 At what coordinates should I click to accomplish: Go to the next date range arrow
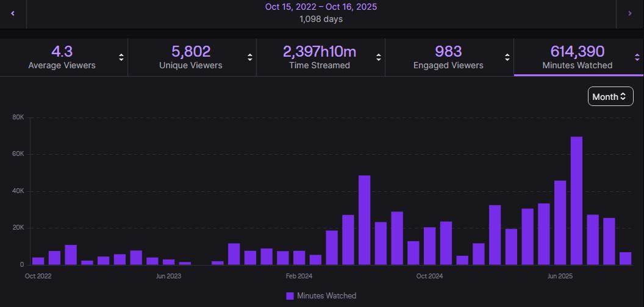coord(630,13)
